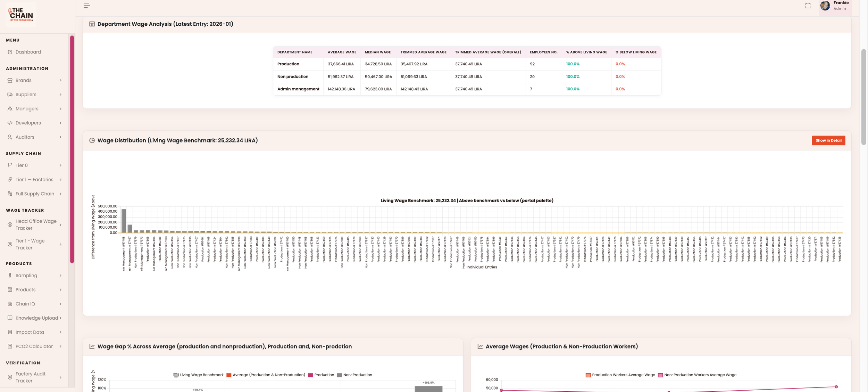Click the Auditors person icon
The image size is (868, 392).
[x=10, y=137]
